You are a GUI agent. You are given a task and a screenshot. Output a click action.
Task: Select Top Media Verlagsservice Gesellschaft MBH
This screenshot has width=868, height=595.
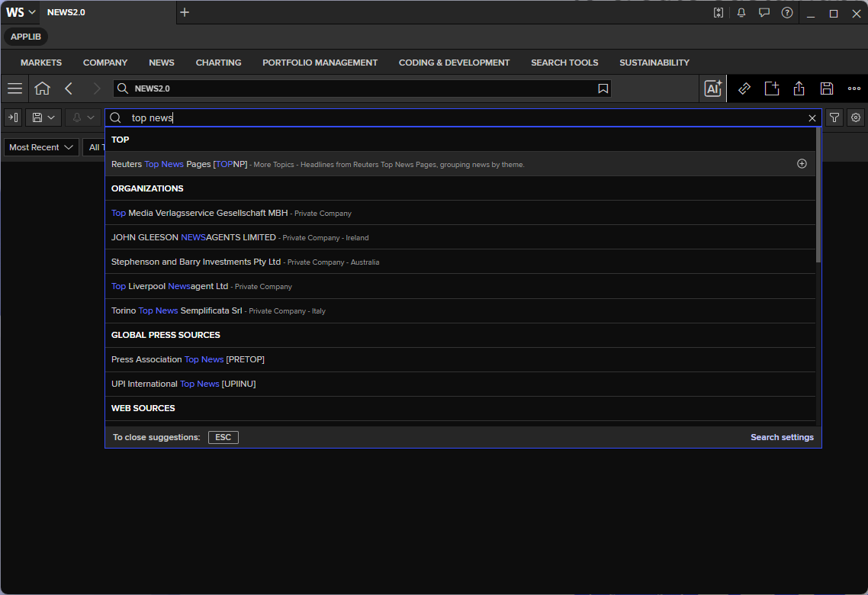click(460, 213)
